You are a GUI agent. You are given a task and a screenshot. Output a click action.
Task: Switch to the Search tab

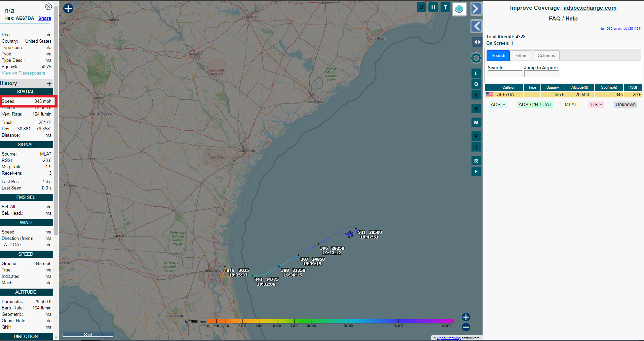coord(498,55)
